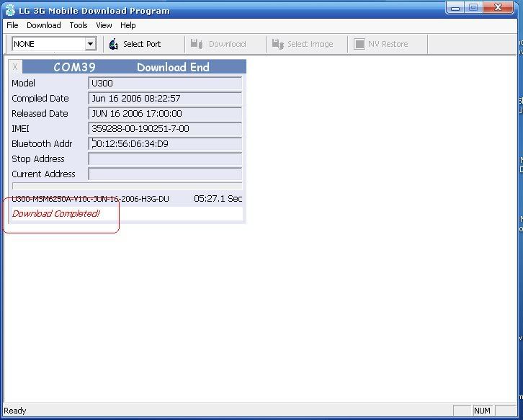The width and height of the screenshot is (523, 420).
Task: Click the NUM indicator in status bar
Action: (x=482, y=411)
